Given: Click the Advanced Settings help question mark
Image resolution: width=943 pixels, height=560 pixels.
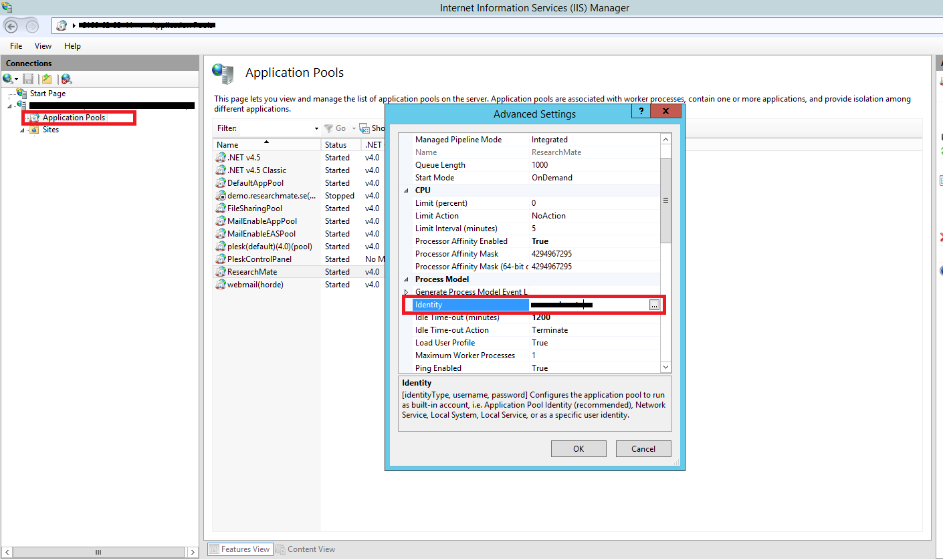Looking at the screenshot, I should point(641,112).
